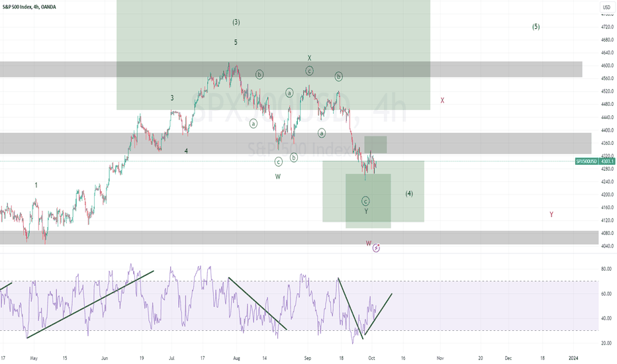
Task: Click the Nov date label
Action: pyautogui.click(x=440, y=358)
